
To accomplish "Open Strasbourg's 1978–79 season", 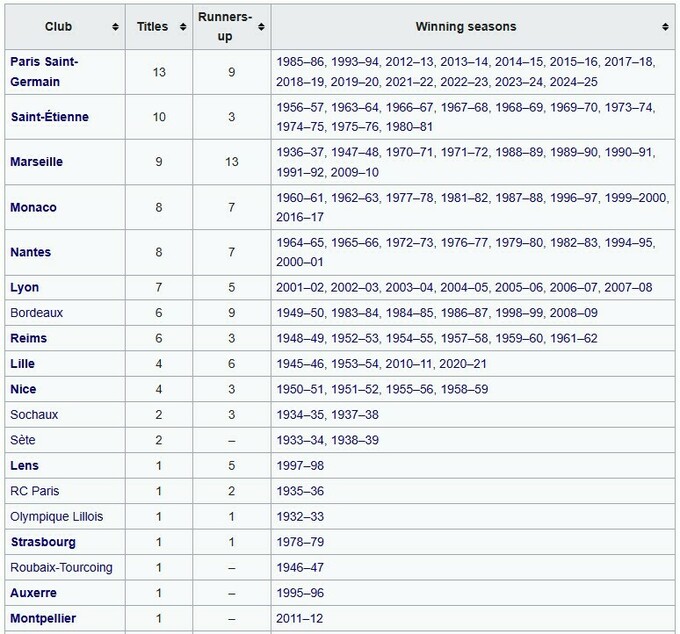I will [x=300, y=542].
